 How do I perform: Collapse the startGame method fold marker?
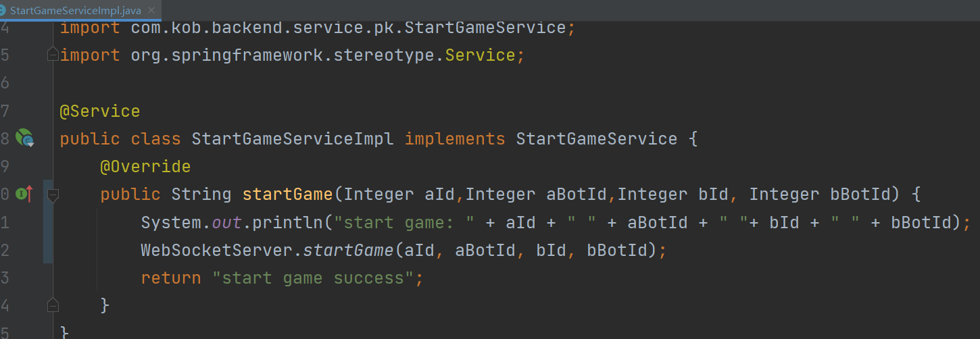(x=53, y=195)
